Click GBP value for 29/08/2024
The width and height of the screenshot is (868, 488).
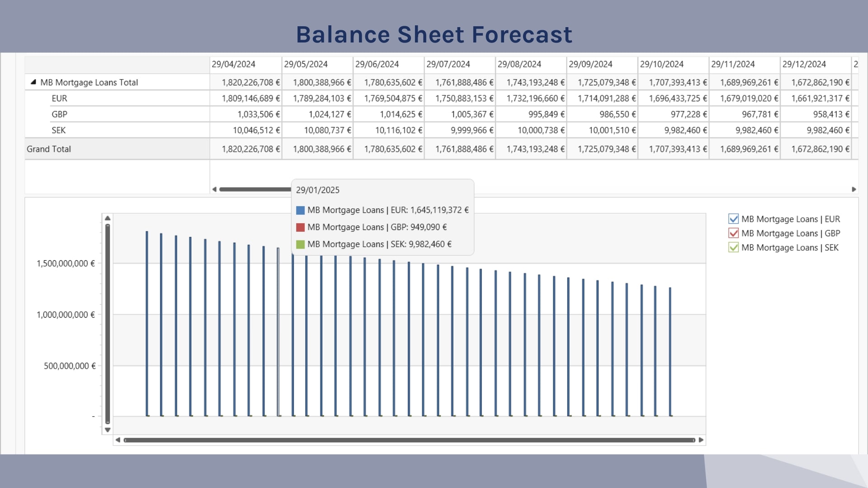coord(546,114)
